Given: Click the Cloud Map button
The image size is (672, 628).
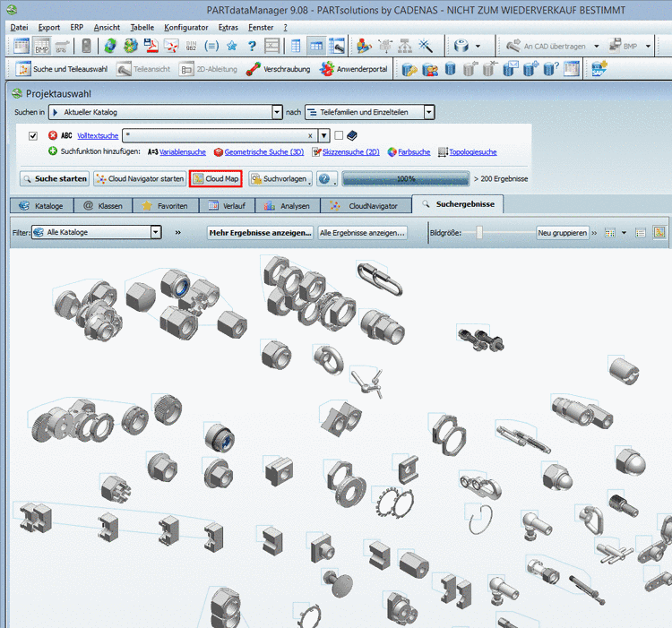Looking at the screenshot, I should [x=216, y=178].
